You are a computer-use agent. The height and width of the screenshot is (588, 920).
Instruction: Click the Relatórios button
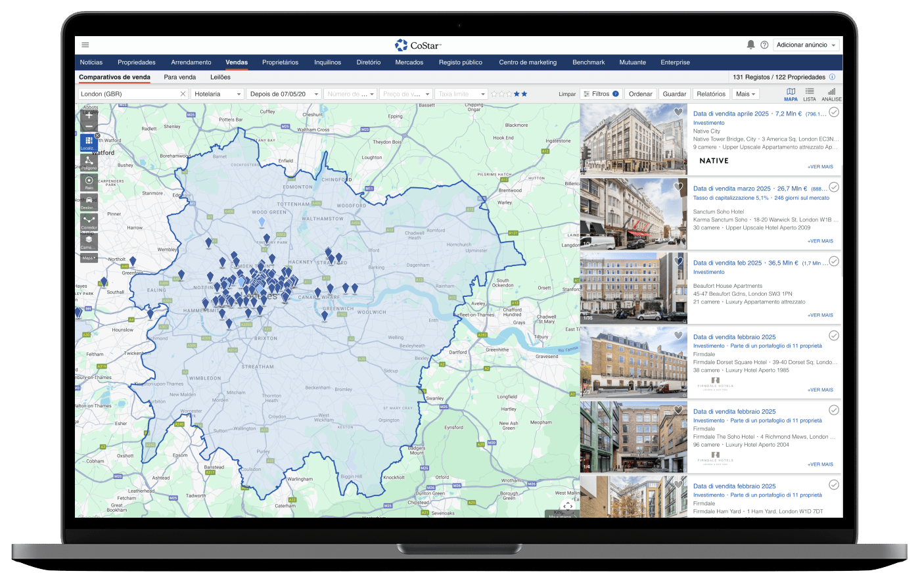pos(711,94)
